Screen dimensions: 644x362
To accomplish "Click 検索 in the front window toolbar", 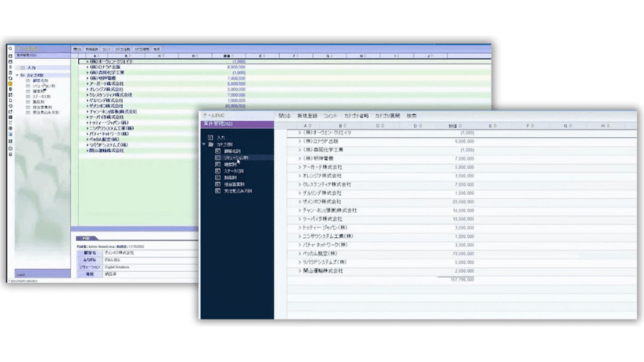I will coord(411,116).
